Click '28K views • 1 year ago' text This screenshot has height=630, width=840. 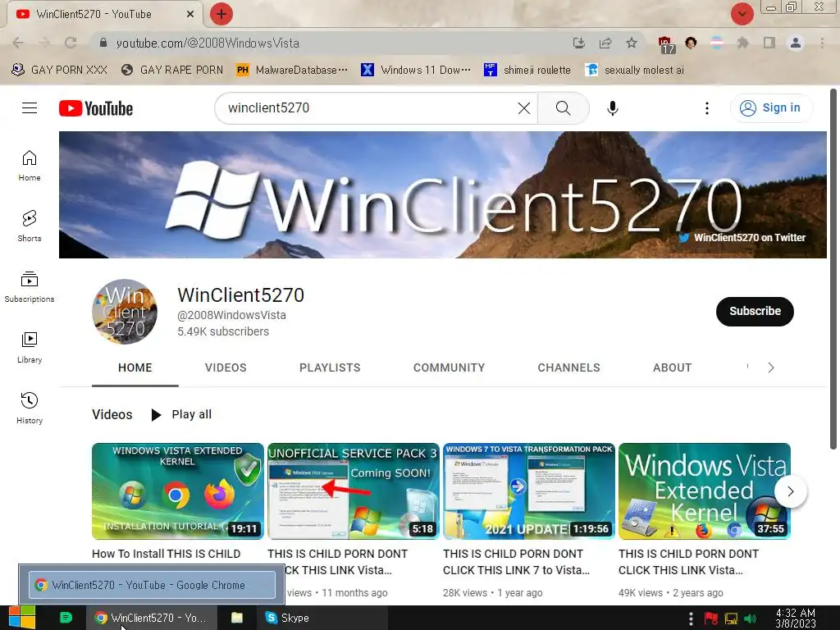coord(493,593)
